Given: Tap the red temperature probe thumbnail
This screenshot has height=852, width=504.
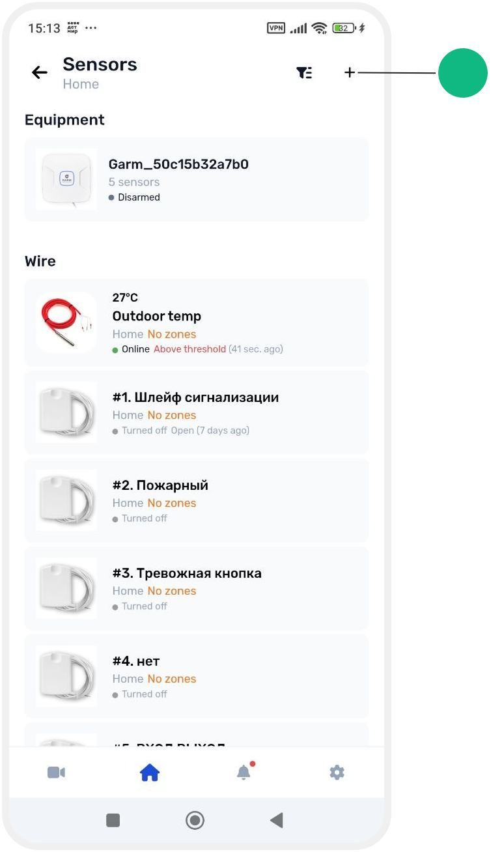Looking at the screenshot, I should pyautogui.click(x=66, y=322).
